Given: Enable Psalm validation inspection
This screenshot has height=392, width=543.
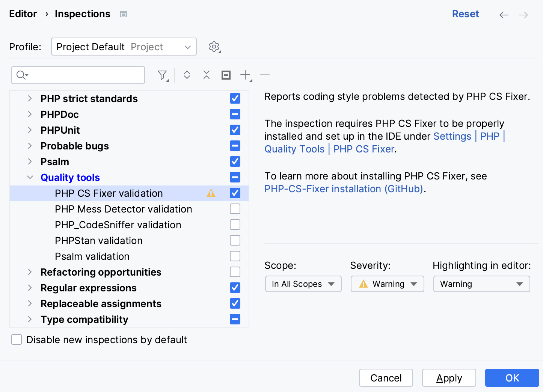Looking at the screenshot, I should click(x=235, y=256).
